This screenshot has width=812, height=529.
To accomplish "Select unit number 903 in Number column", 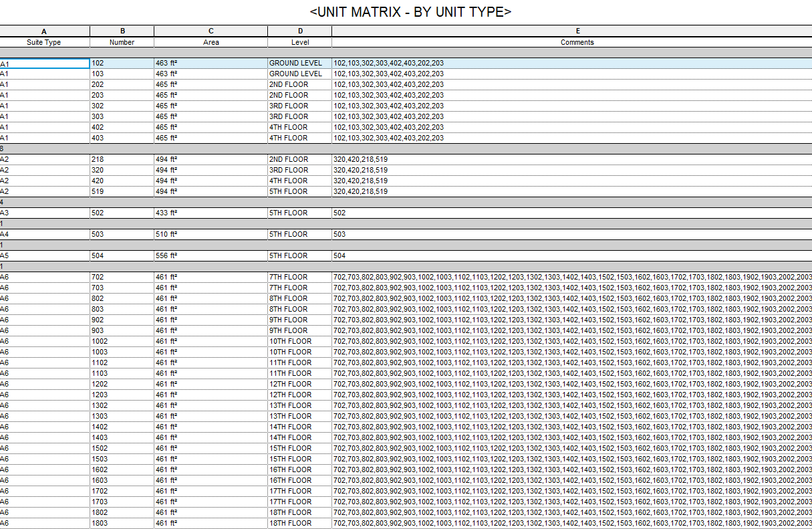I will [x=122, y=330].
